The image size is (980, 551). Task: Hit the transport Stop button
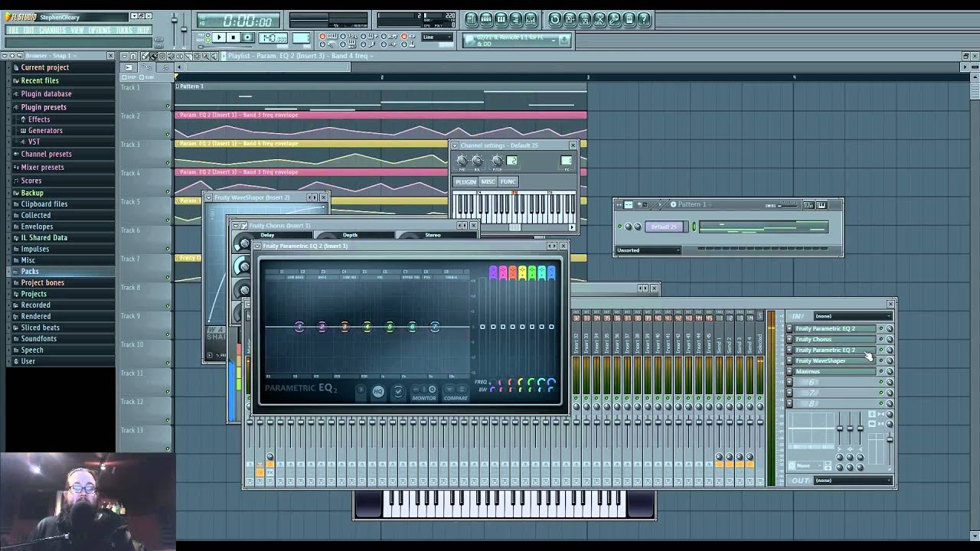233,37
